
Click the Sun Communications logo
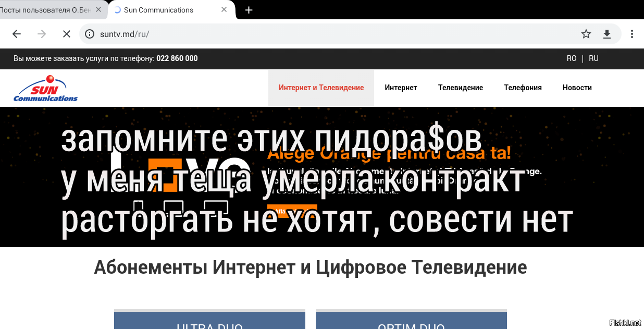(x=45, y=89)
